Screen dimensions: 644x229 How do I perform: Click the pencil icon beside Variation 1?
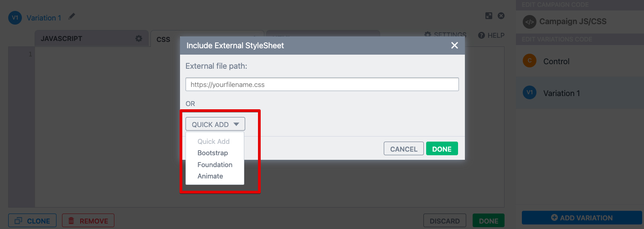click(72, 17)
